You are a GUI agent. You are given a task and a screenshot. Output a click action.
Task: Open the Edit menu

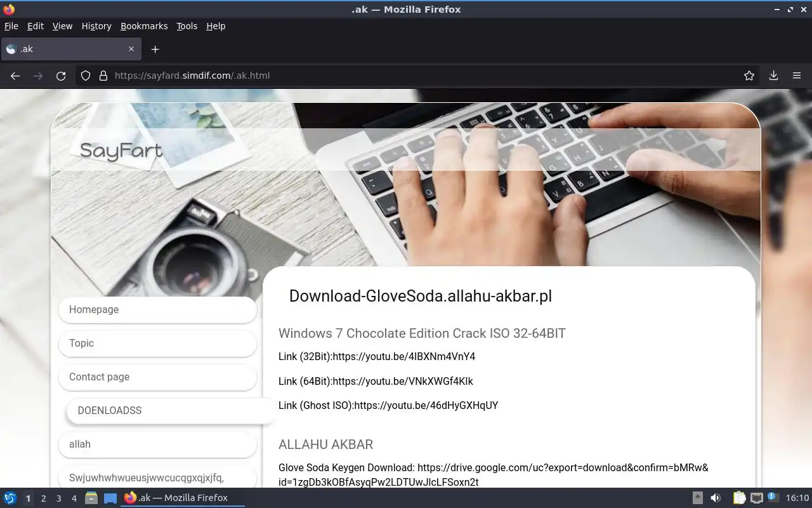pos(36,26)
